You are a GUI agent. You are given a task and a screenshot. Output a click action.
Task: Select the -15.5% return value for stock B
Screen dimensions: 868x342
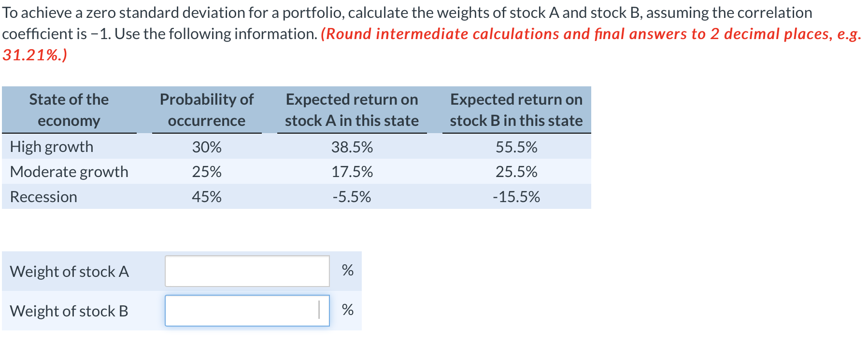(516, 197)
